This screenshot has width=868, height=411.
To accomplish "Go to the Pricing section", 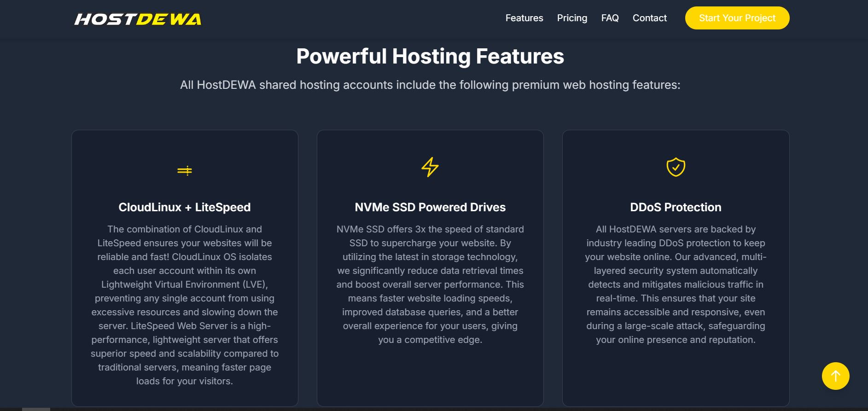I will pyautogui.click(x=572, y=18).
